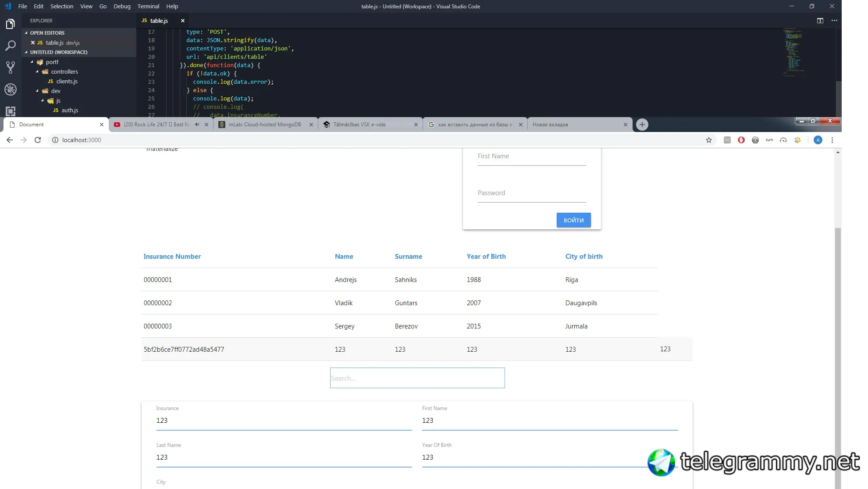Image resolution: width=868 pixels, height=489 pixels.
Task: Open the Debug view icon
Action: point(11,89)
